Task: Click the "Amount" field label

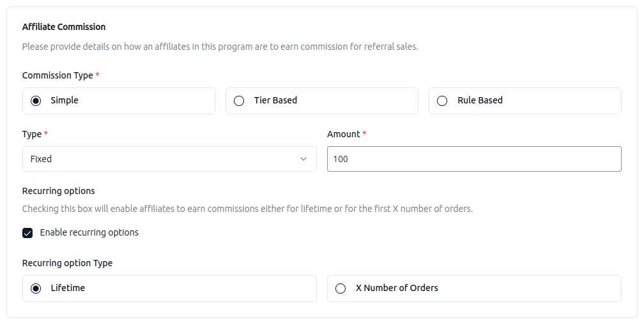Action: (x=344, y=134)
